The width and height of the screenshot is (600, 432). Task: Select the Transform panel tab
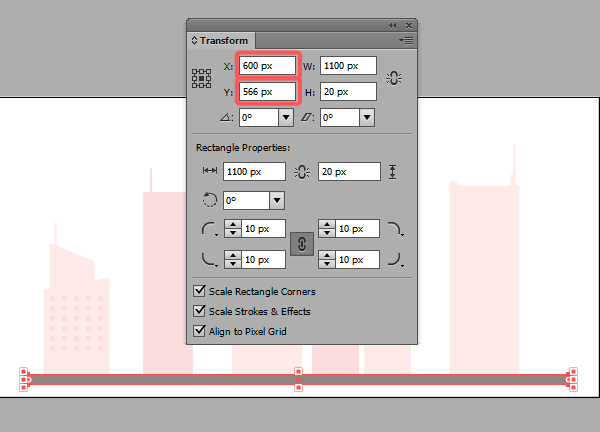pos(220,41)
